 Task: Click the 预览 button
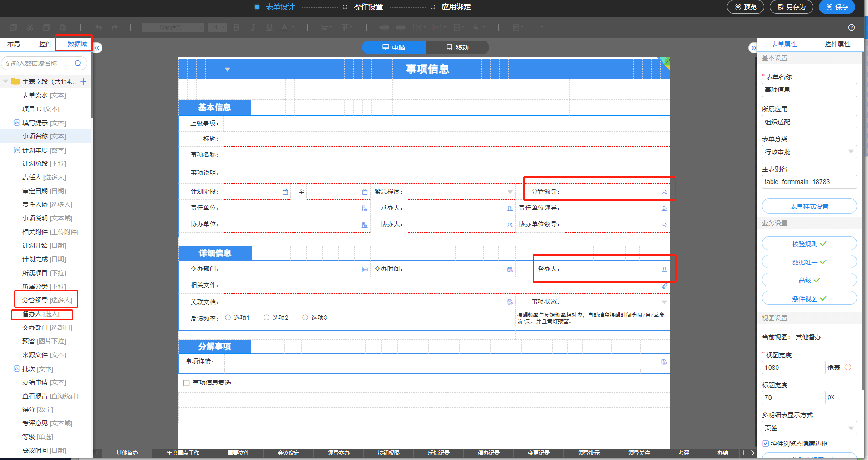746,7
